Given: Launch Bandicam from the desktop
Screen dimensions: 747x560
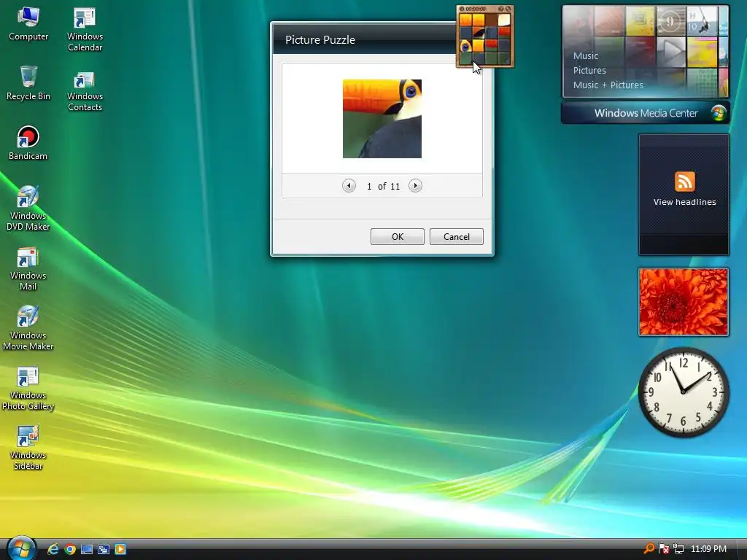Looking at the screenshot, I should [28, 143].
